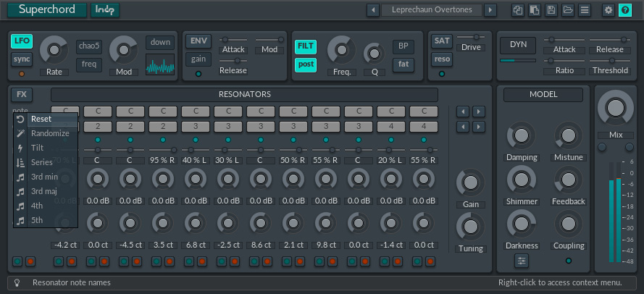Go to the previous preset arrow
The height and width of the screenshot is (294, 644).
pyautogui.click(x=373, y=10)
